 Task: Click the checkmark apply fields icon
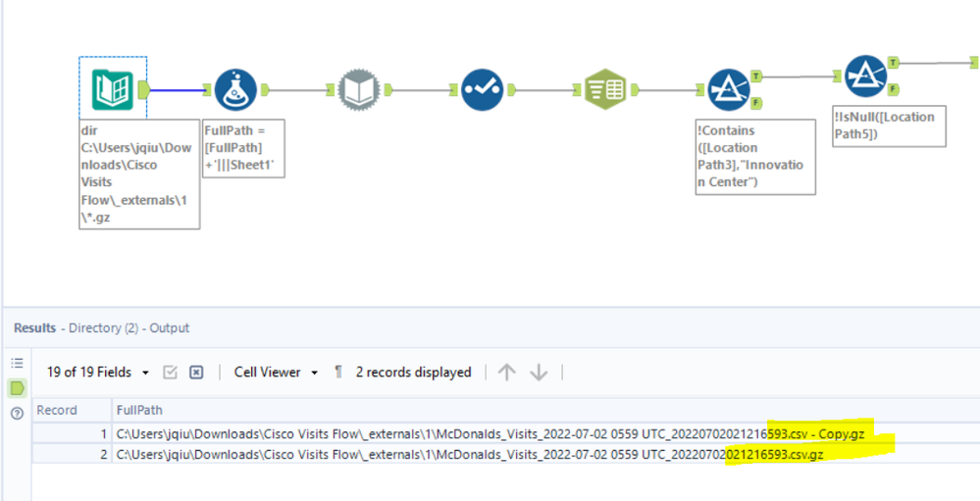[x=170, y=373]
